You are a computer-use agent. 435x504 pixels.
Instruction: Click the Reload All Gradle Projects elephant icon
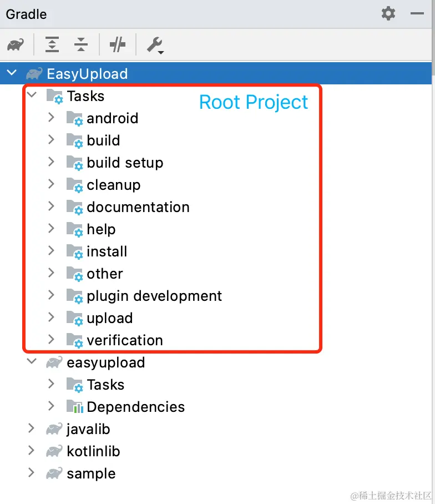(x=16, y=44)
